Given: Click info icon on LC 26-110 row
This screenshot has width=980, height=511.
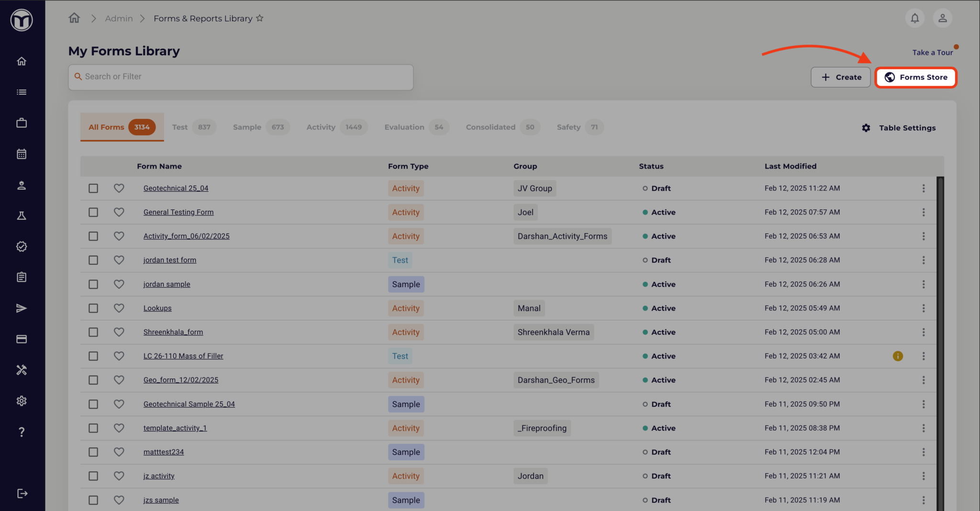Looking at the screenshot, I should coord(898,356).
